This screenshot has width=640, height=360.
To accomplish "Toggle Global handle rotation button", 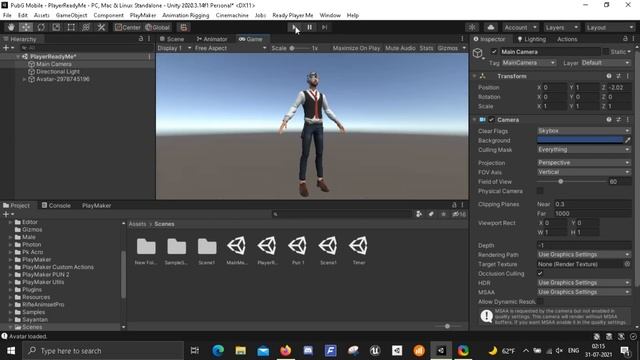I will (x=158, y=27).
